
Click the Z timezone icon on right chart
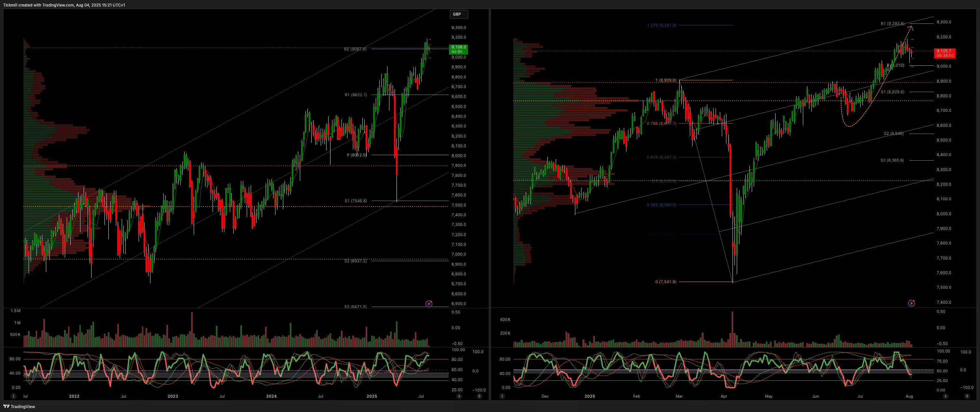point(502,396)
